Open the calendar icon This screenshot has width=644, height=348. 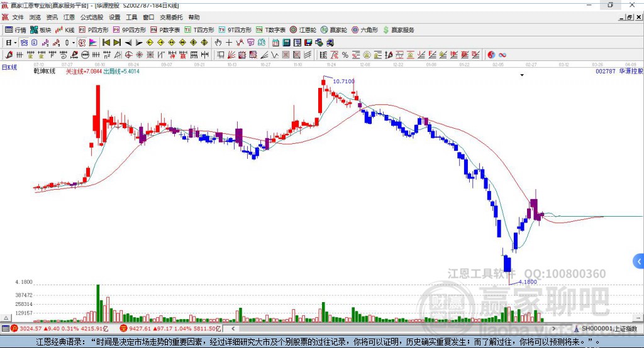275,43
